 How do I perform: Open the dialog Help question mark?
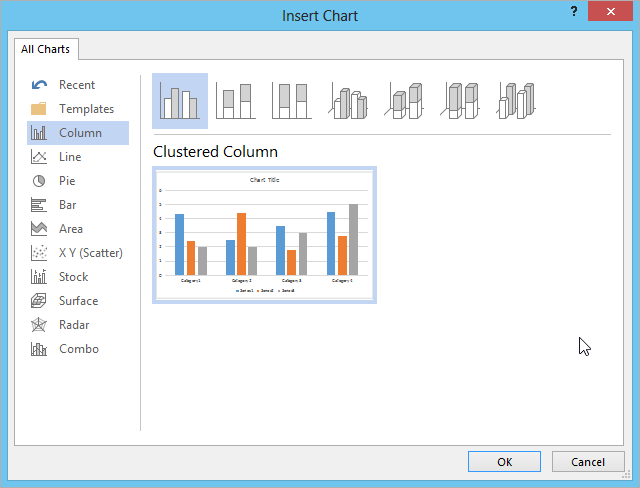click(x=574, y=11)
